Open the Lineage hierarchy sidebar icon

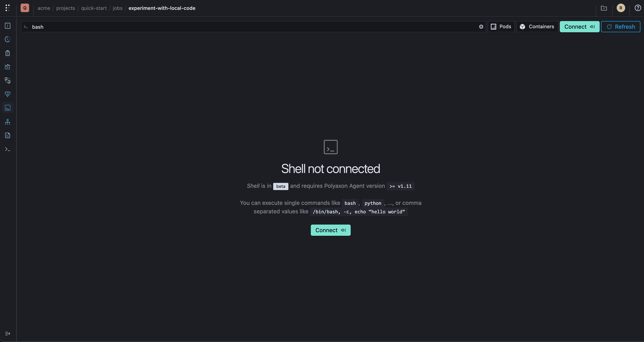tap(8, 122)
